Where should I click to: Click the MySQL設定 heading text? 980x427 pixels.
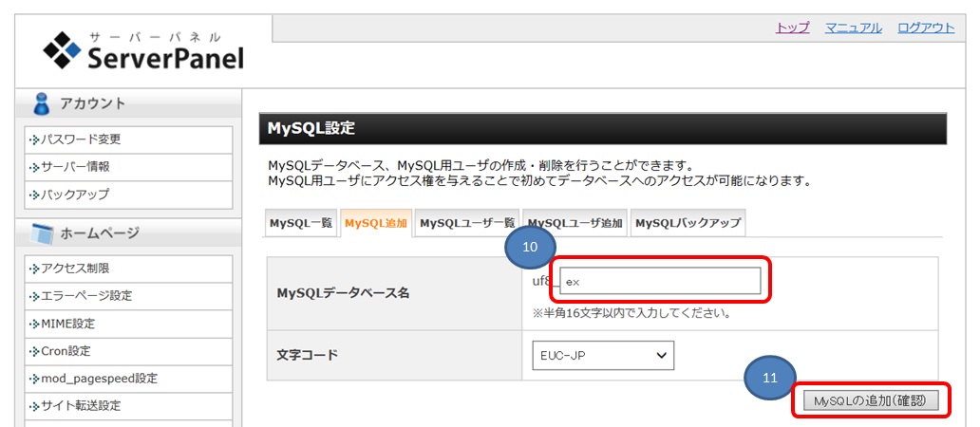[x=311, y=129]
